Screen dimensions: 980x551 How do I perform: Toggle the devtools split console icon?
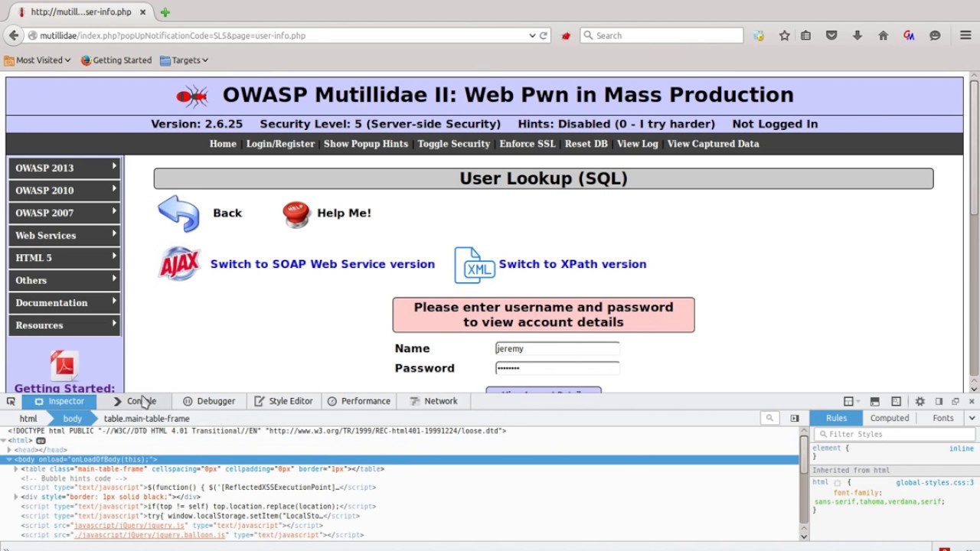874,401
